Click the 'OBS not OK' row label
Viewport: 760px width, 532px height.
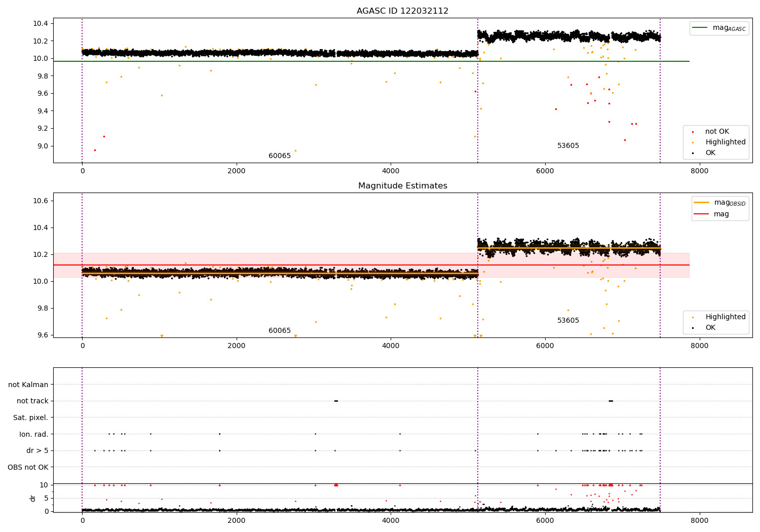(x=28, y=467)
